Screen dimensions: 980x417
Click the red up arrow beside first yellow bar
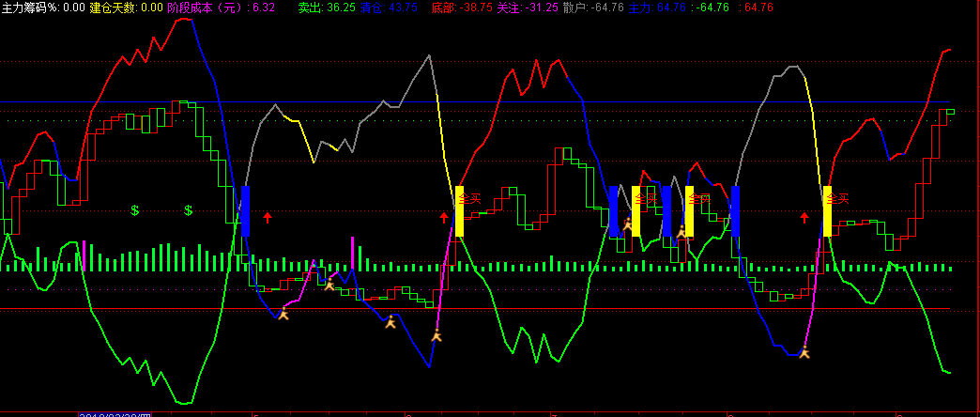tap(445, 218)
